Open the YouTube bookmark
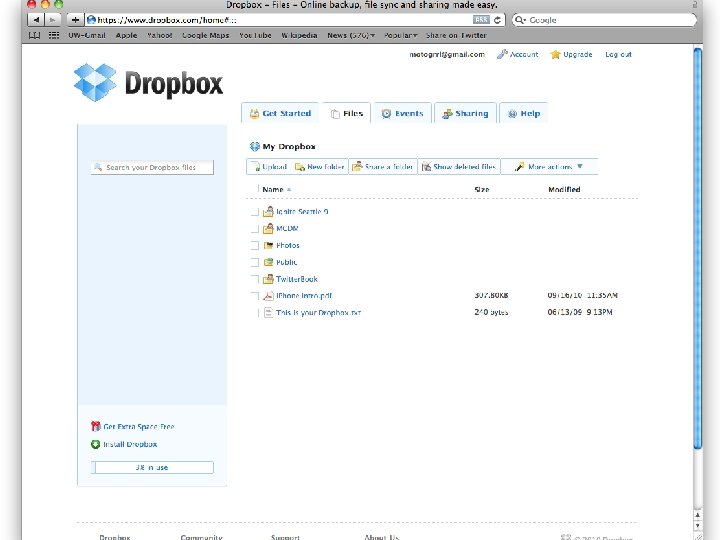This screenshot has height=540, width=720. (x=255, y=35)
